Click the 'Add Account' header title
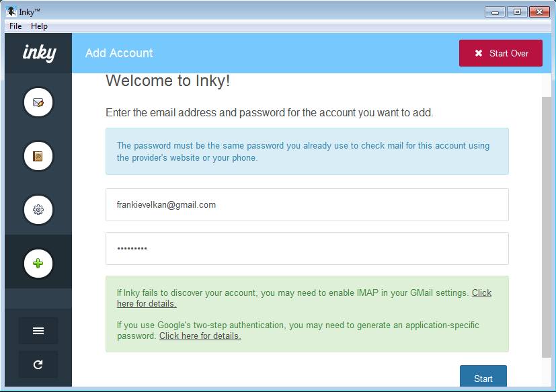 [x=119, y=53]
